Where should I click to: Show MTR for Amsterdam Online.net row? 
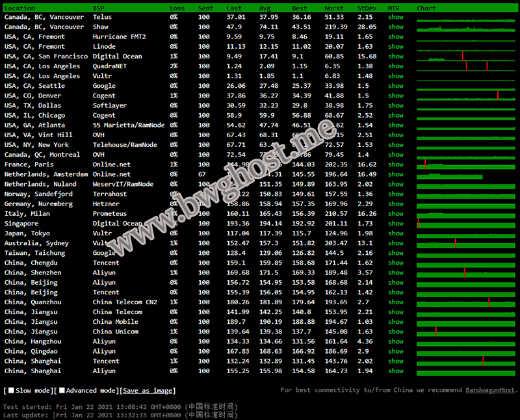(x=396, y=174)
